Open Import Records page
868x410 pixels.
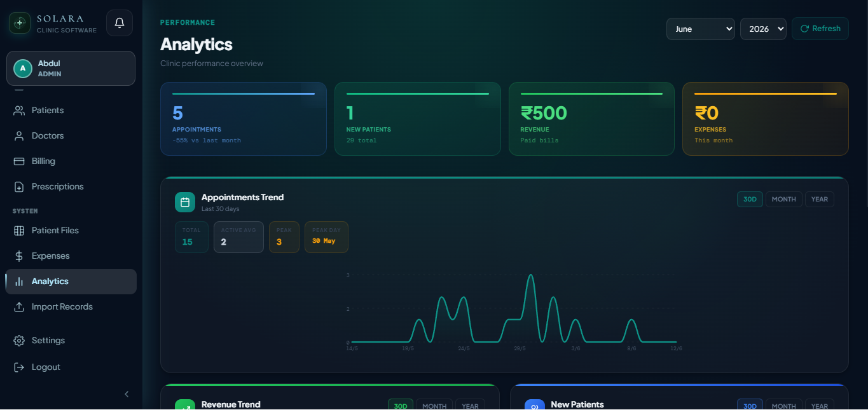(x=71, y=306)
